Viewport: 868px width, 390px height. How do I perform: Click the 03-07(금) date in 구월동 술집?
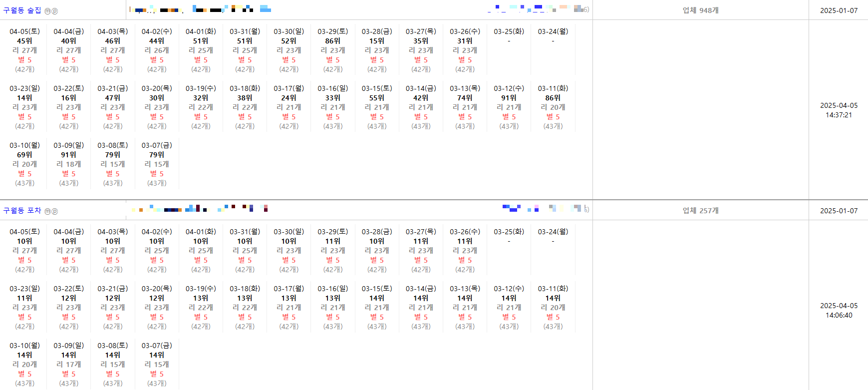click(157, 145)
